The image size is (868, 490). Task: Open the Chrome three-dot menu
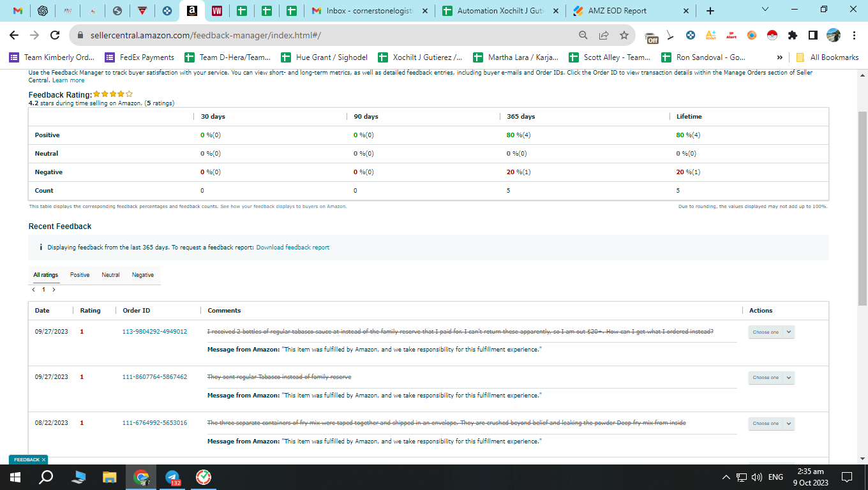click(x=854, y=35)
